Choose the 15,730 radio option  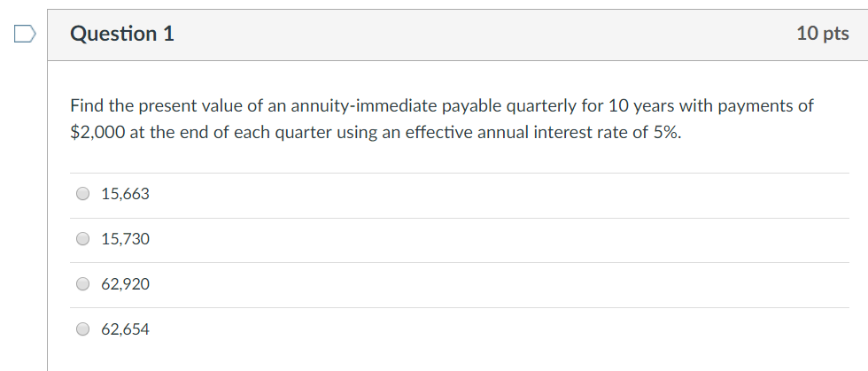[83, 239]
